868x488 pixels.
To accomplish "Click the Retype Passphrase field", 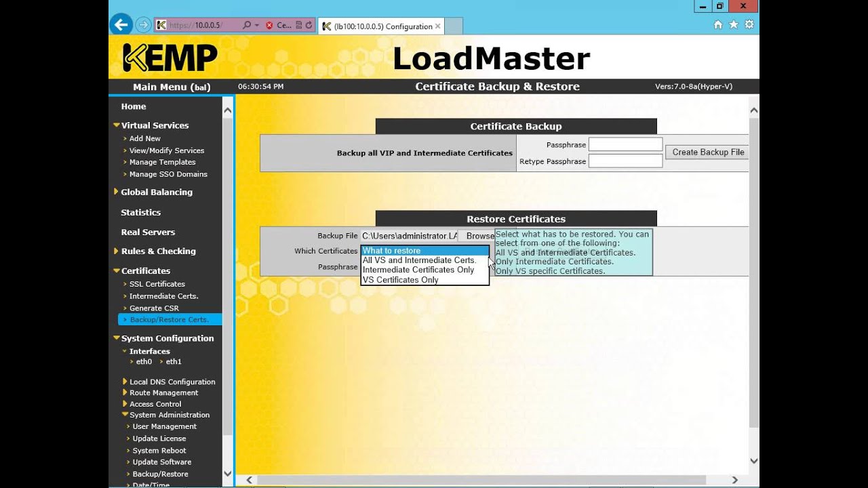I will pyautogui.click(x=625, y=161).
